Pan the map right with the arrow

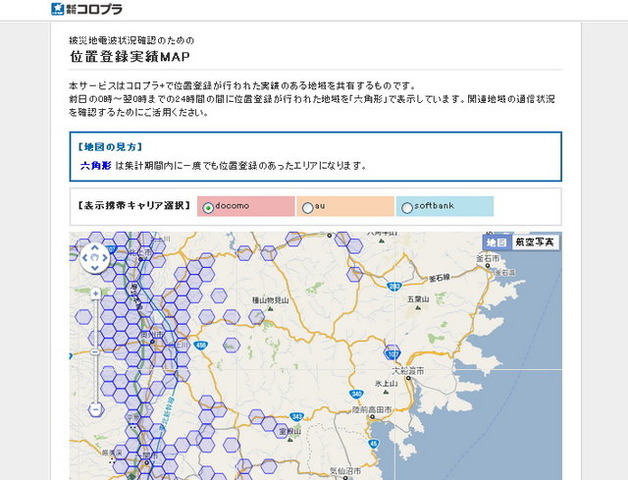pyautogui.click(x=105, y=258)
